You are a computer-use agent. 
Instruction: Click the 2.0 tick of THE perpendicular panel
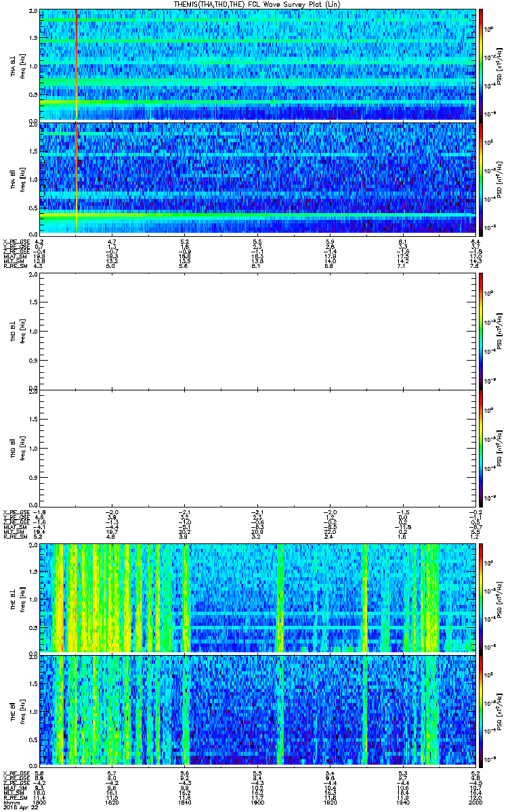(x=33, y=546)
